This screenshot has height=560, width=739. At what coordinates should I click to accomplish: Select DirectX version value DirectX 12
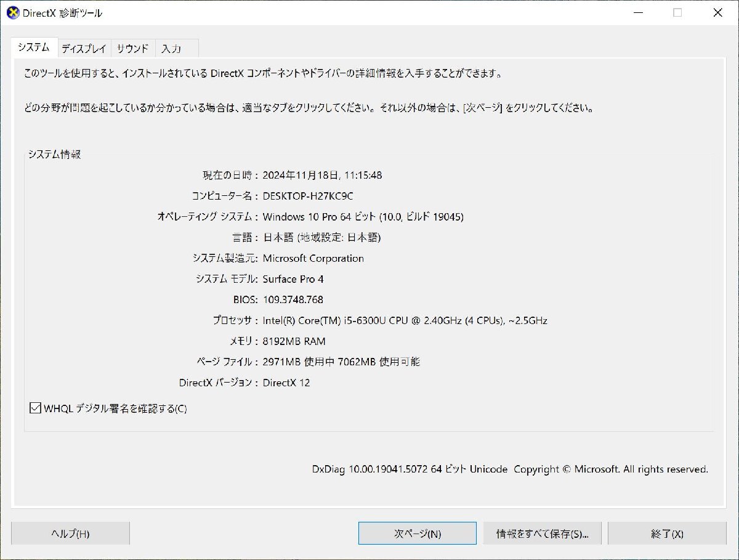point(286,383)
